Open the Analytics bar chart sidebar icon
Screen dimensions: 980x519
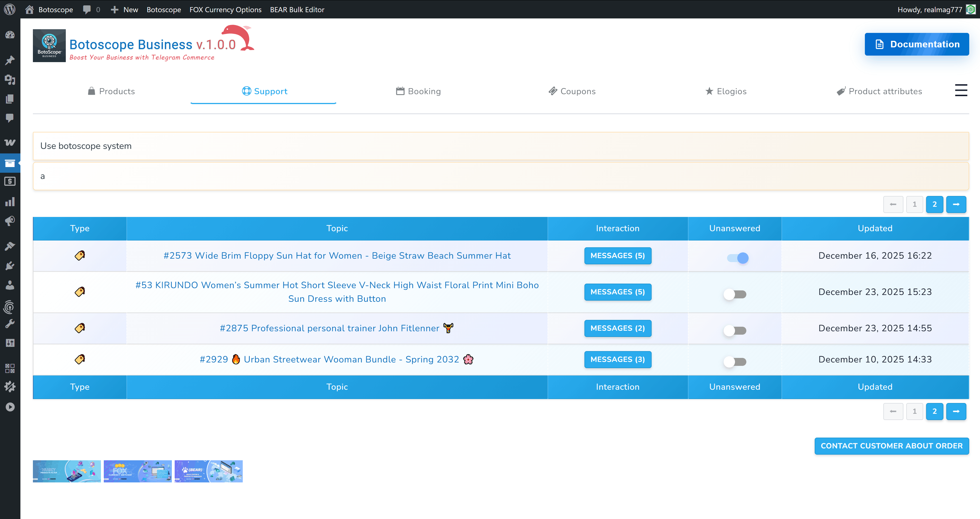click(10, 202)
